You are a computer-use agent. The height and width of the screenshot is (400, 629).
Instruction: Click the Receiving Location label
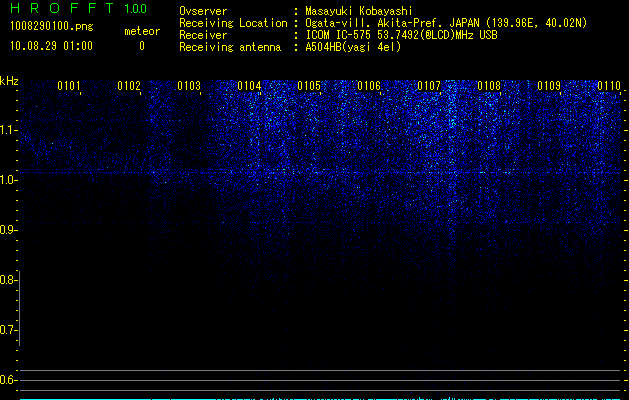coord(233,23)
